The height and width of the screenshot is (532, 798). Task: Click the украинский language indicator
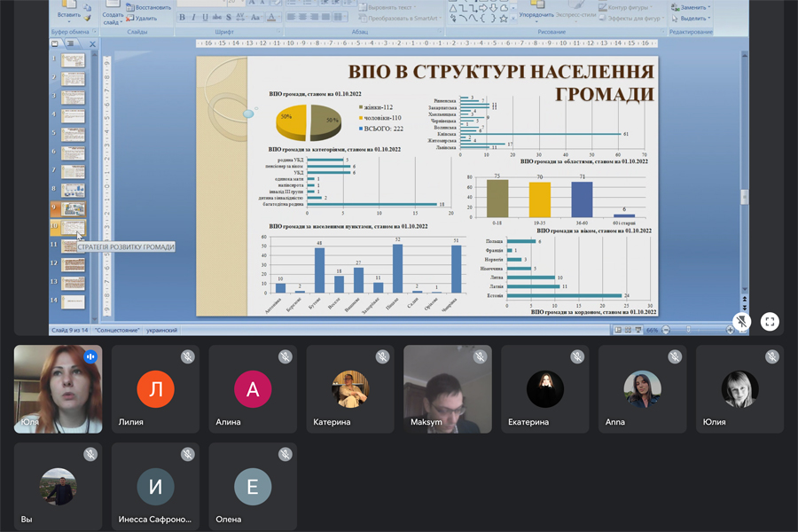[x=162, y=330]
